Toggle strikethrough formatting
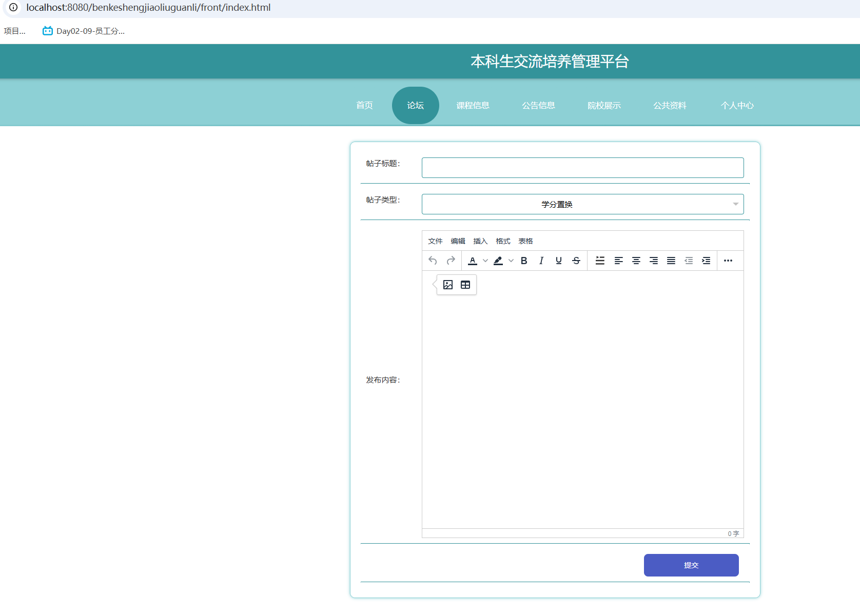The image size is (860, 616). 576,261
